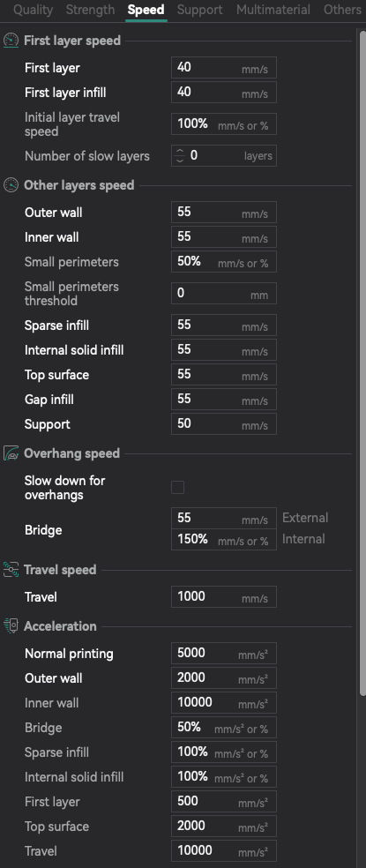This screenshot has height=868, width=366.
Task: Increase Number of slow layers with up arrow
Action: [179, 151]
